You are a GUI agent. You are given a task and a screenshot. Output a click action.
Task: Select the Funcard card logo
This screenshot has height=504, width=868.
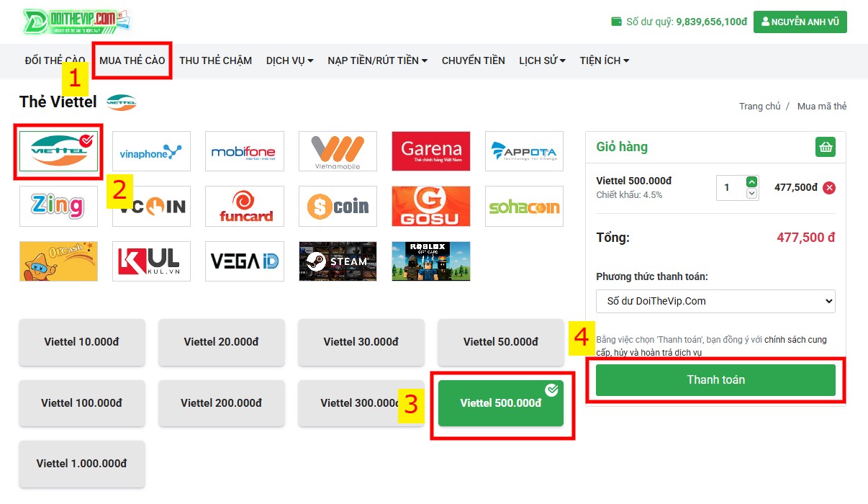click(244, 207)
